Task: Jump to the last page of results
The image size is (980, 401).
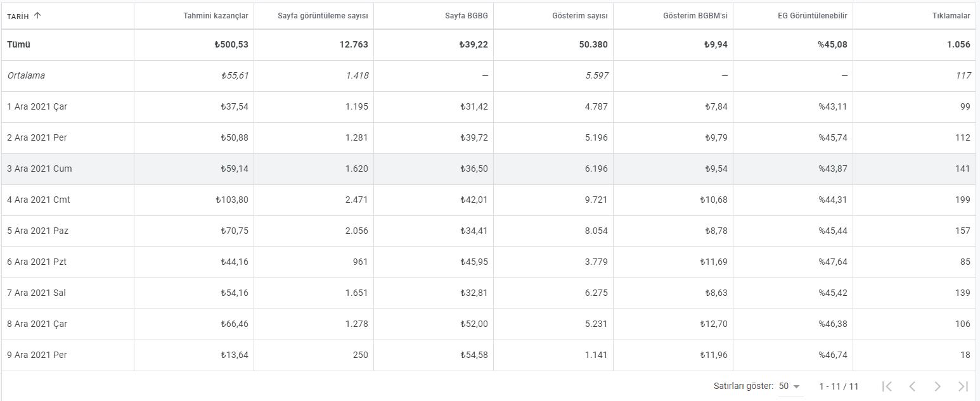Action: coord(963,386)
